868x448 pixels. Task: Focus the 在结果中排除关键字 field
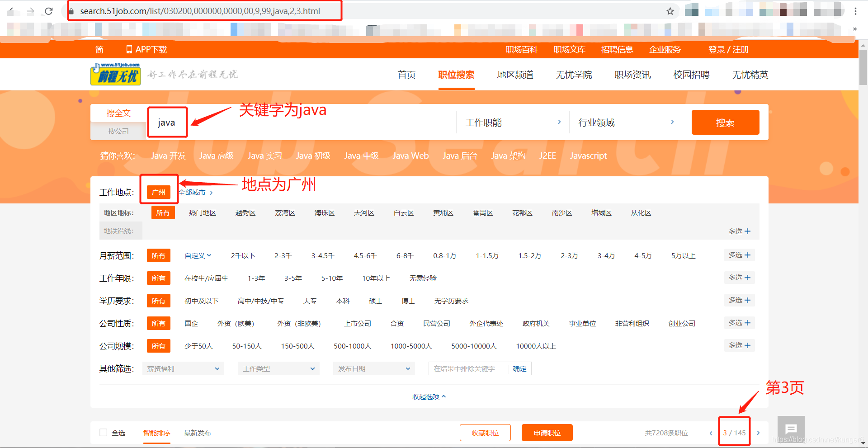(468, 368)
